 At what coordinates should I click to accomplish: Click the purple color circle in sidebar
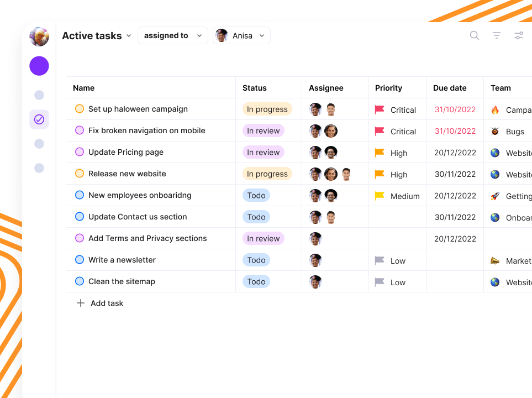[x=39, y=66]
